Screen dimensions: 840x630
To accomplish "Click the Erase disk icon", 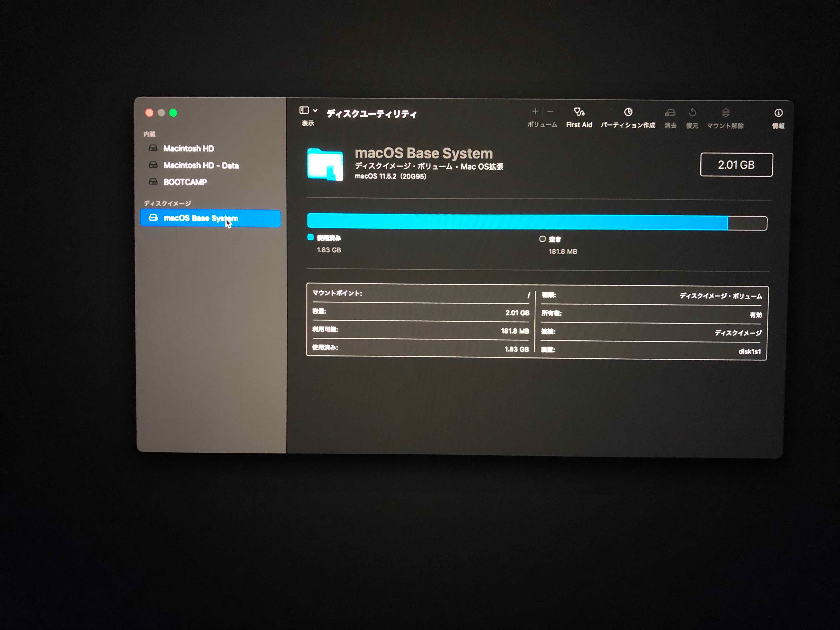I will coord(670,113).
